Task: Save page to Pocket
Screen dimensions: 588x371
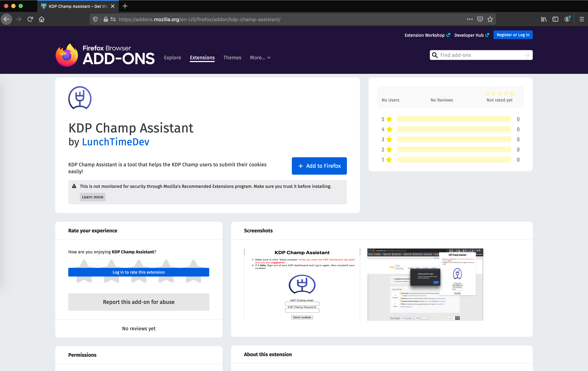Action: point(480,19)
